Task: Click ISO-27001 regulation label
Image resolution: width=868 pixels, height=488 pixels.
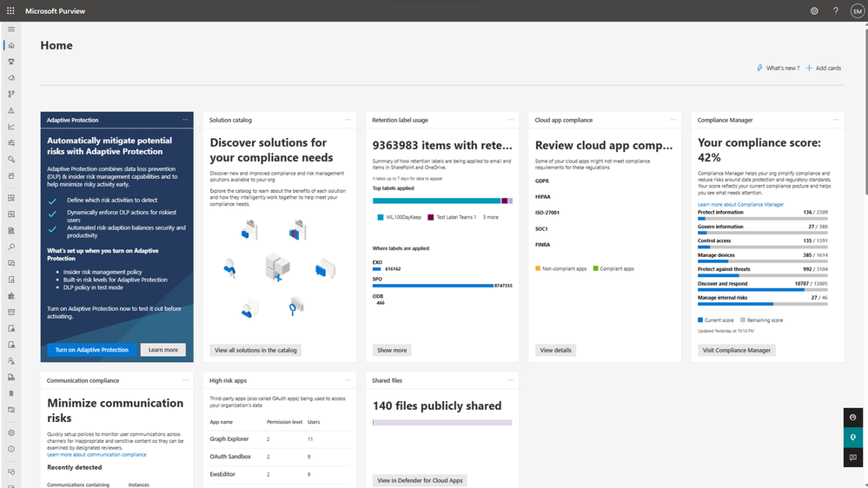Action: coord(547,213)
